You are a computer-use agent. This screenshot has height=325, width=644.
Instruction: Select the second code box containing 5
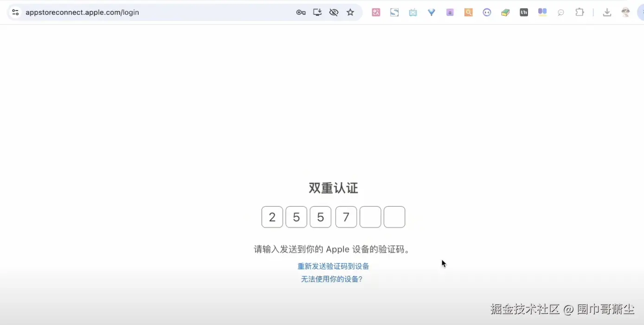coord(296,217)
